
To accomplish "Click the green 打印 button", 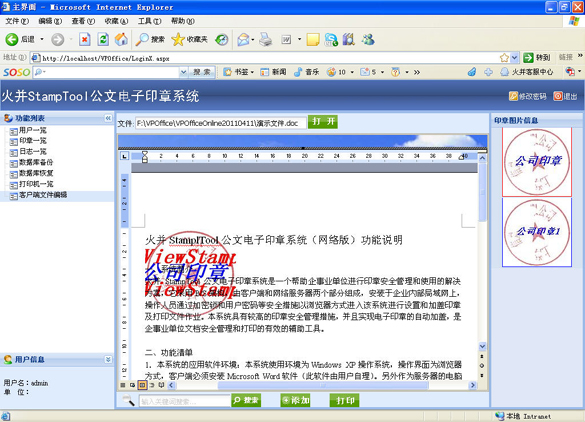I will point(344,400).
